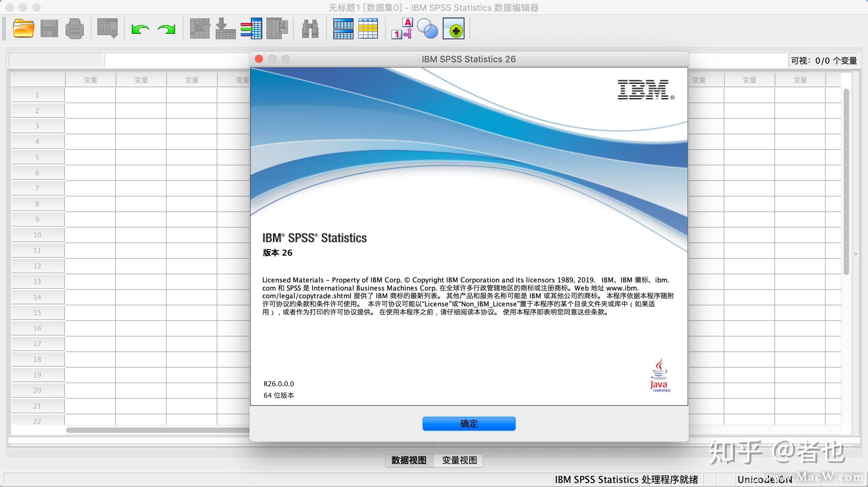Image resolution: width=868 pixels, height=487 pixels.
Task: Click the green Undo arrow
Action: pyautogui.click(x=140, y=29)
